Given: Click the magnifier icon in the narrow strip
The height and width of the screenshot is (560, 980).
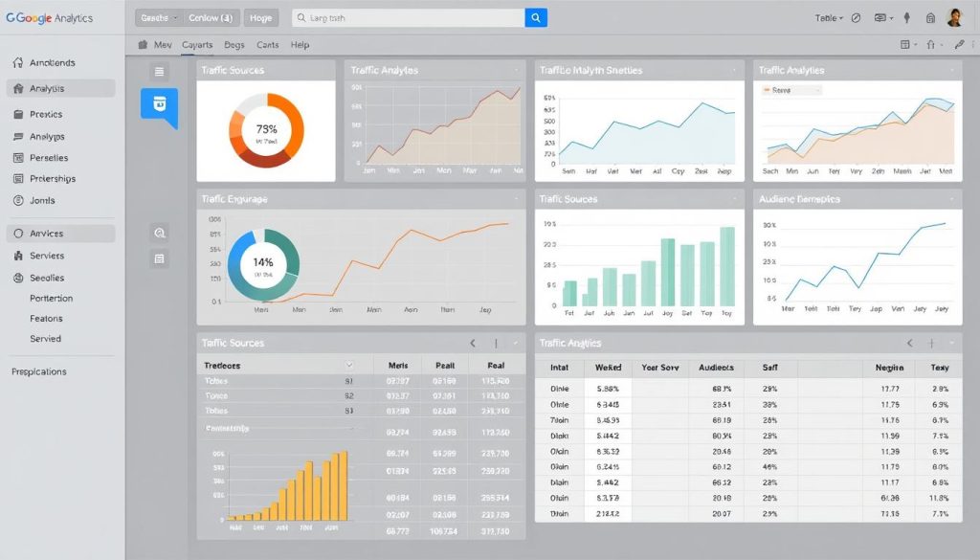Looking at the screenshot, I should pyautogui.click(x=160, y=234).
